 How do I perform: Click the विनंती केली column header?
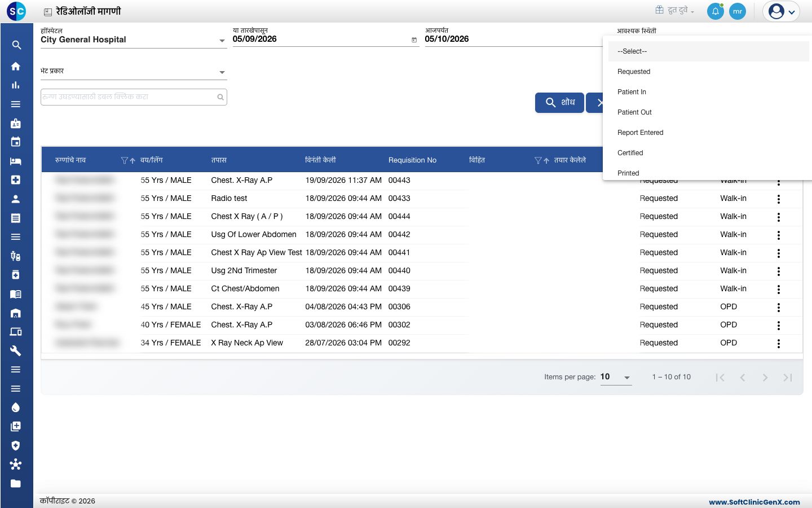[x=320, y=160]
